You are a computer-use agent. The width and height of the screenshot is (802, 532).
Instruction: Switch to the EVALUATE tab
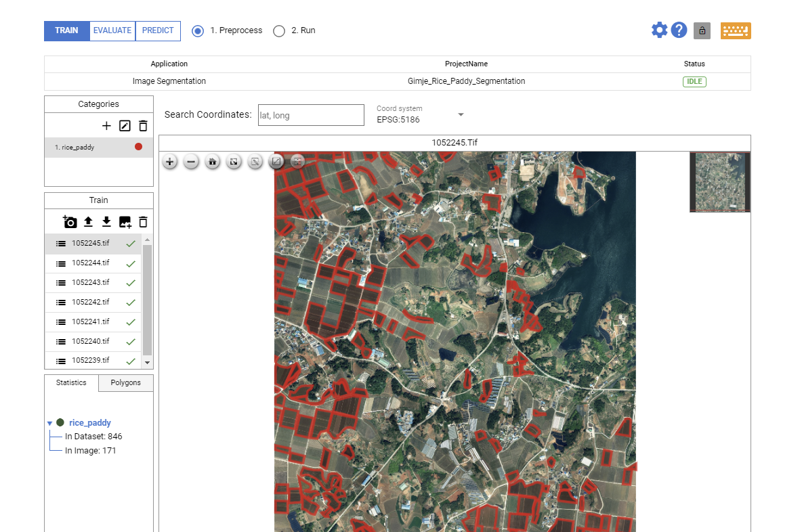click(112, 31)
